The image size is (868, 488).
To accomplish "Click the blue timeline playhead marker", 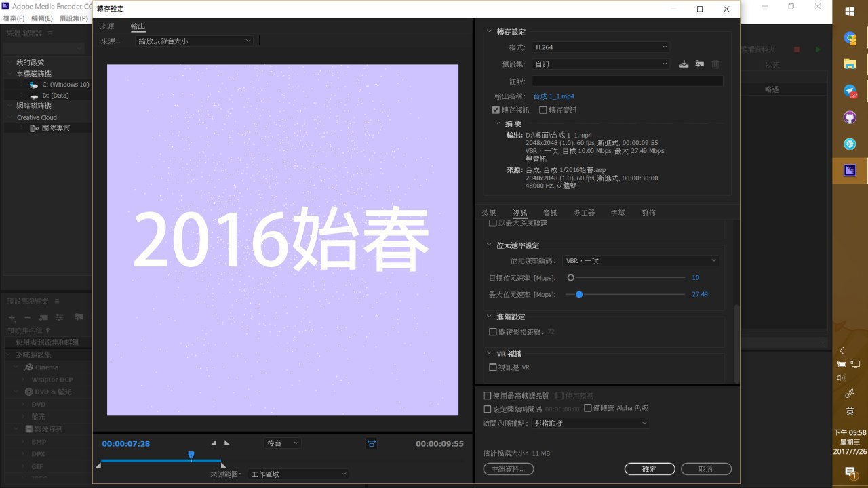I will point(191,455).
